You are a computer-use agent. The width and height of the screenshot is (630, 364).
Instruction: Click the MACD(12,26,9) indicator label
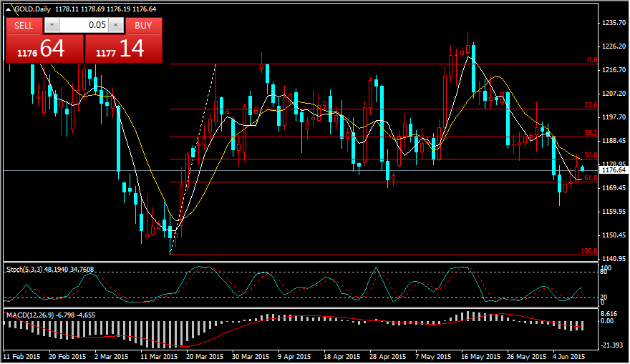(x=30, y=314)
